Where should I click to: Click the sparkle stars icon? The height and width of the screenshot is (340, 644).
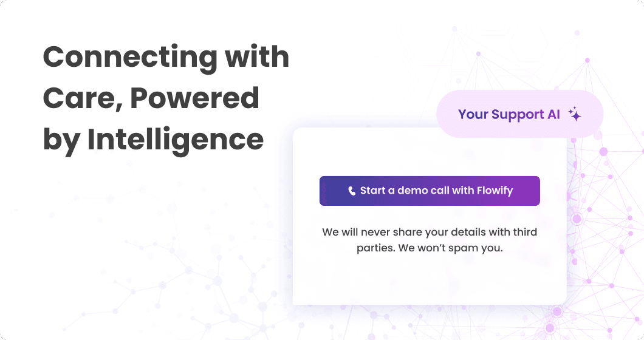tap(574, 114)
